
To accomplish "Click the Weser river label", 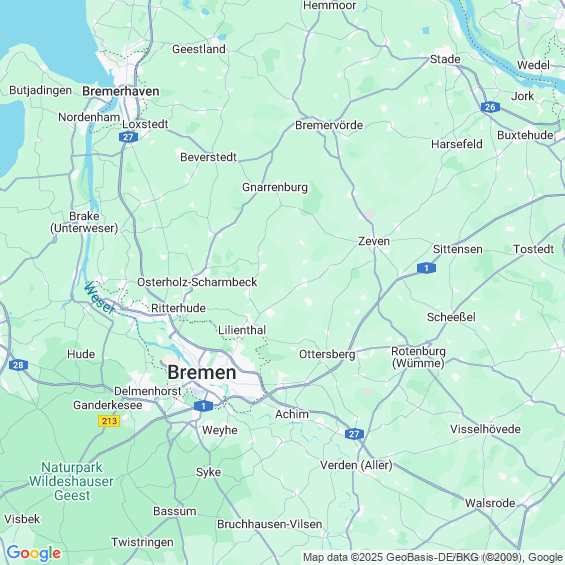I will pos(99,298).
